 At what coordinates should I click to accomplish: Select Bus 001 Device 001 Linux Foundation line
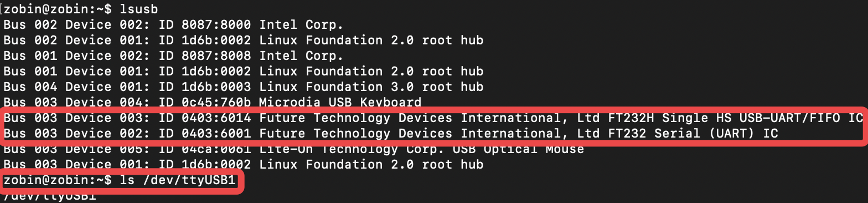pyautogui.click(x=243, y=71)
